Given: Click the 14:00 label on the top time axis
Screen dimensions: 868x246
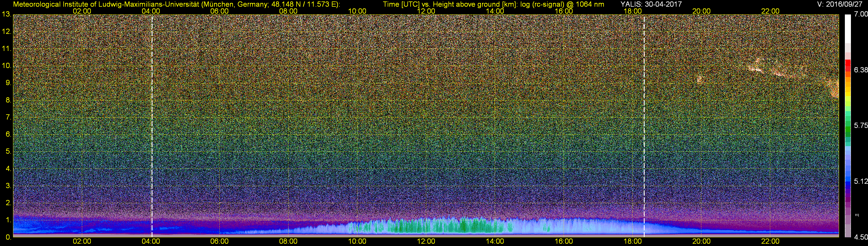Looking at the screenshot, I should coord(495,11).
